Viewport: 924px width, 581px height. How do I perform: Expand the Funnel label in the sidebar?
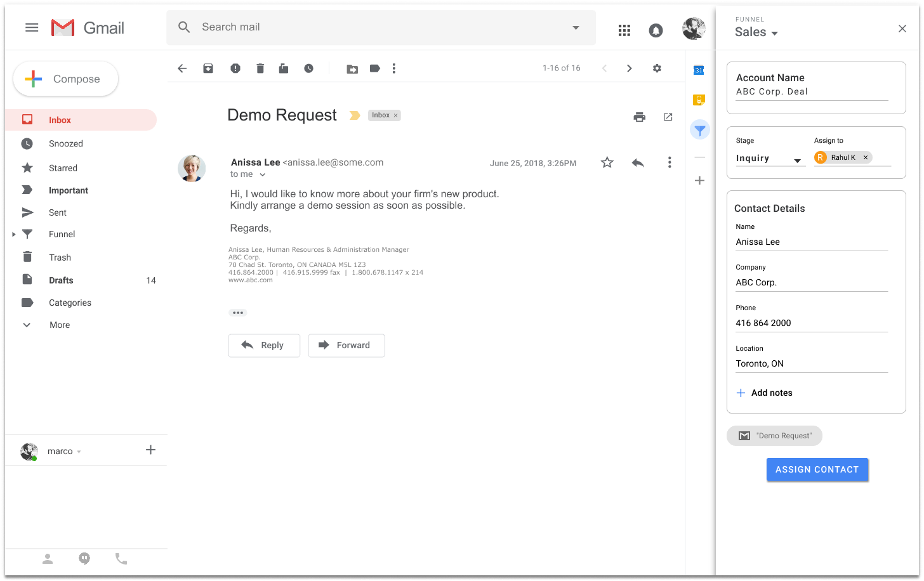[14, 235]
